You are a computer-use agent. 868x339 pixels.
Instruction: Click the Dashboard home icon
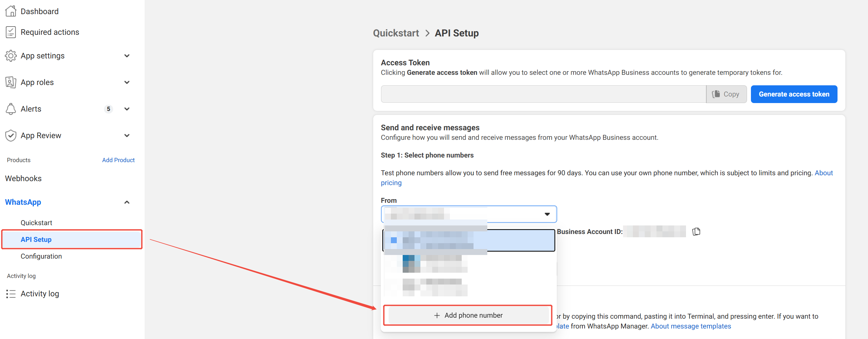click(x=11, y=11)
